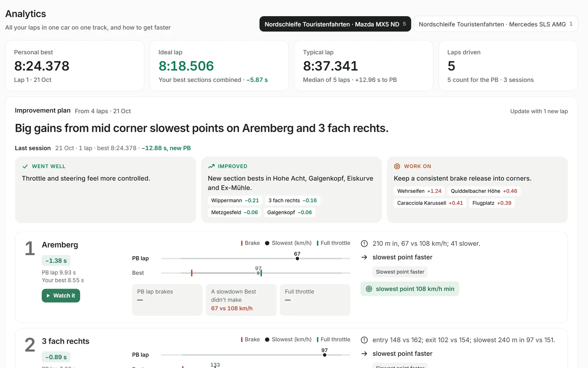Click the PB lap brakes box in Aremberg card
The image size is (588, 368).
[x=167, y=300]
